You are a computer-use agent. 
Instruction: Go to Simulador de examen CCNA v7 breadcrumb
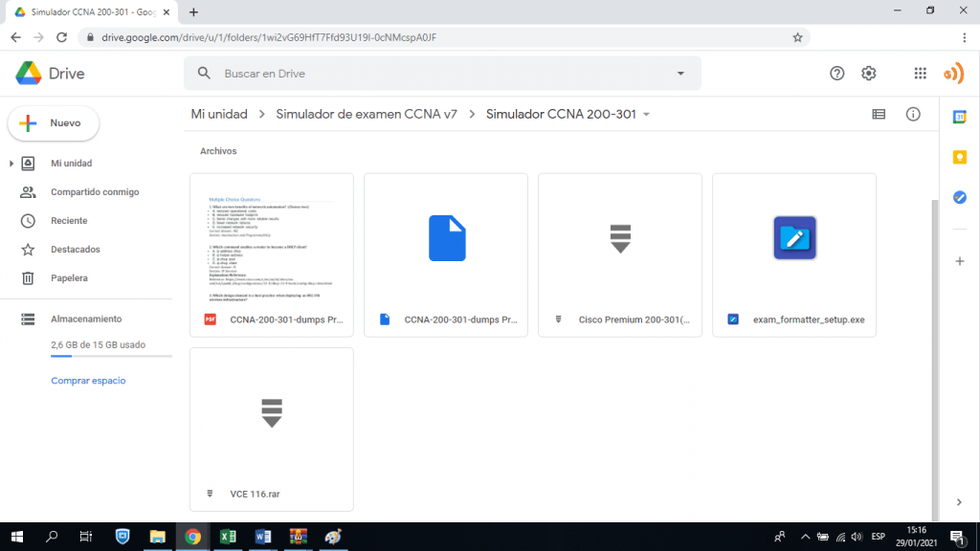tap(367, 115)
